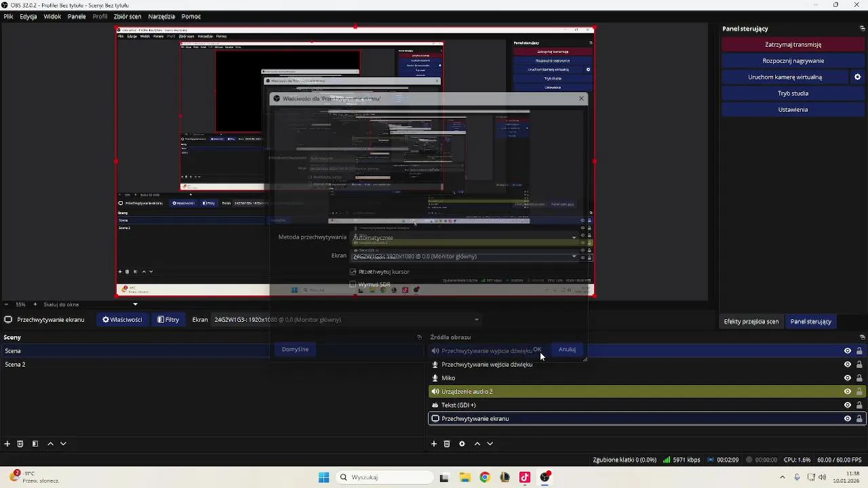Viewport: 868px width, 488px height.
Task: Open the Plik menu
Action: tap(8, 16)
